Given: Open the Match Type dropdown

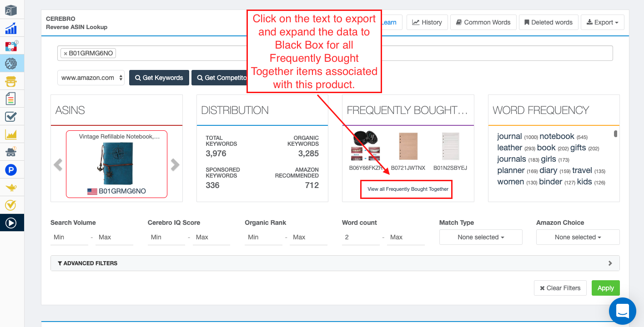Looking at the screenshot, I should pos(481,237).
